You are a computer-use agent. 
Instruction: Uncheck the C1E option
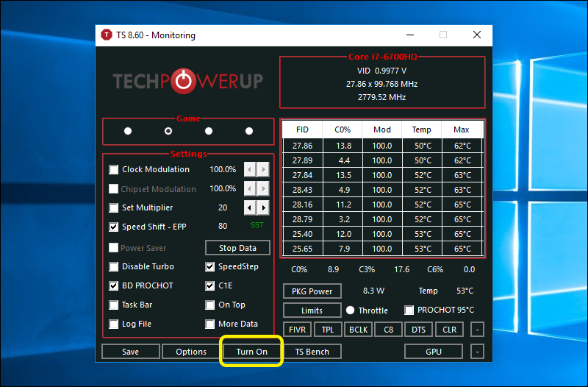[210, 286]
